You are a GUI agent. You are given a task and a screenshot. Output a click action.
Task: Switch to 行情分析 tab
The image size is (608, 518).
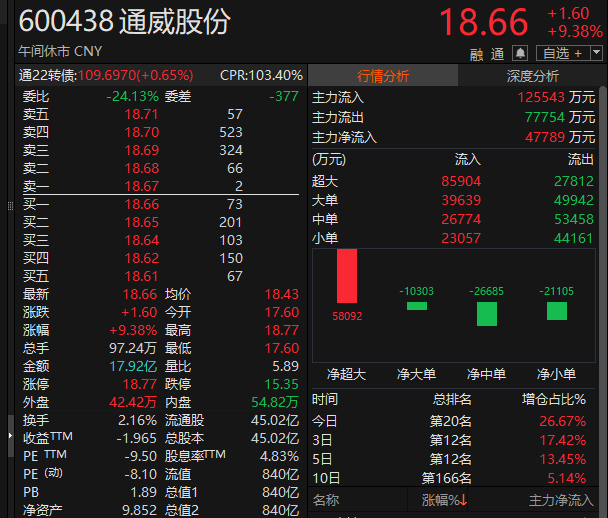[x=383, y=76]
